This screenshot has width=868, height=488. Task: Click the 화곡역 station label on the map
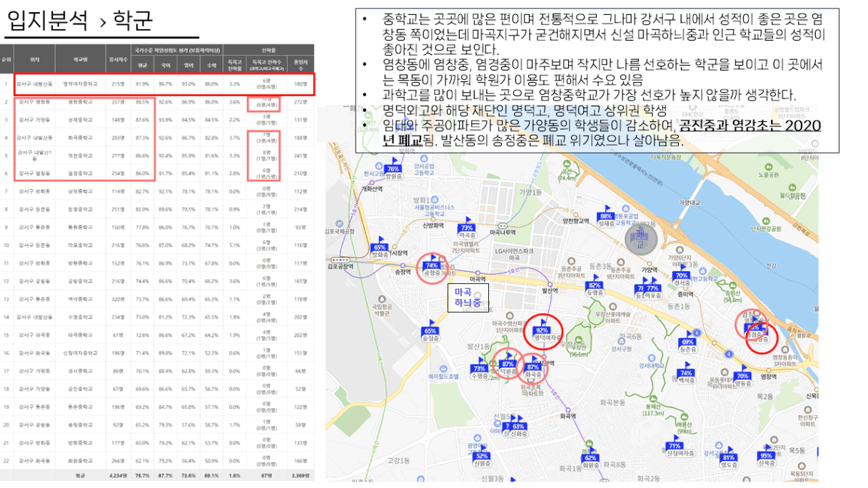(568, 416)
